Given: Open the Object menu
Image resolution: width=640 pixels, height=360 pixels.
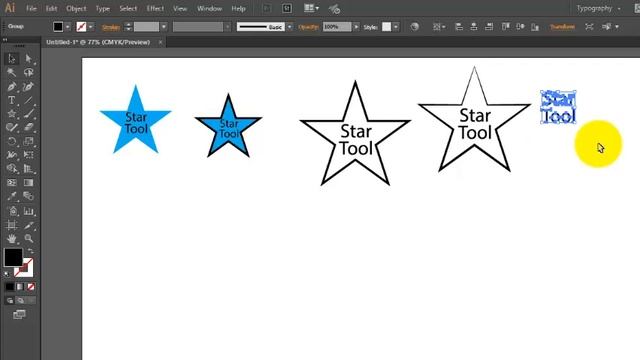Looking at the screenshot, I should click(x=76, y=9).
